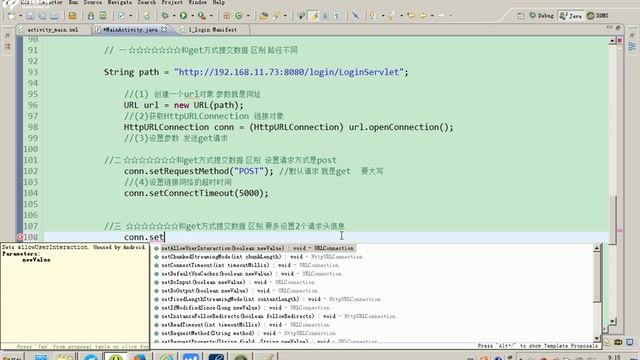
Task: Switch to the DDMS perspective
Action: click(598, 16)
